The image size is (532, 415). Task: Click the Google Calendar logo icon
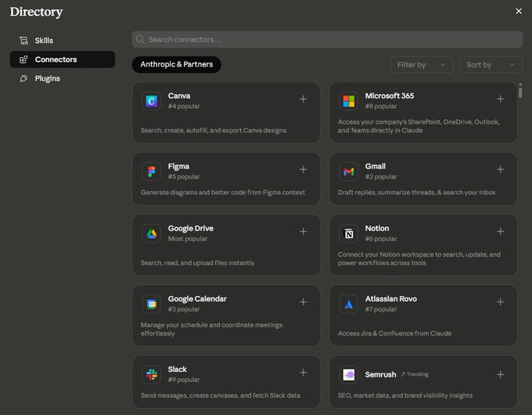coord(151,304)
